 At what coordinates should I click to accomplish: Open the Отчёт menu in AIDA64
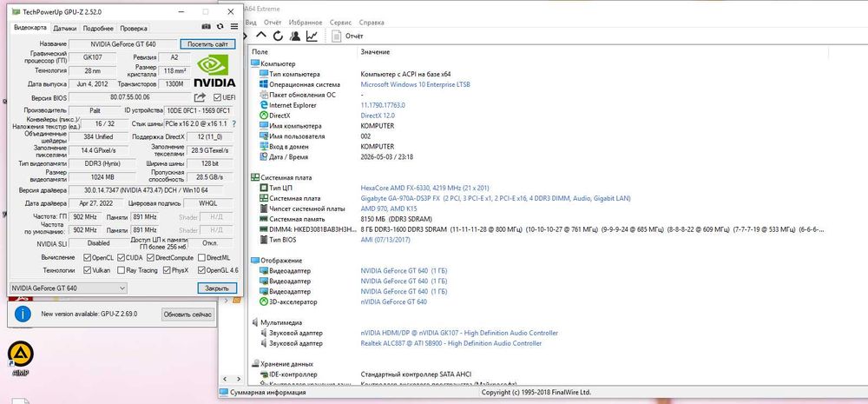pos(273,23)
